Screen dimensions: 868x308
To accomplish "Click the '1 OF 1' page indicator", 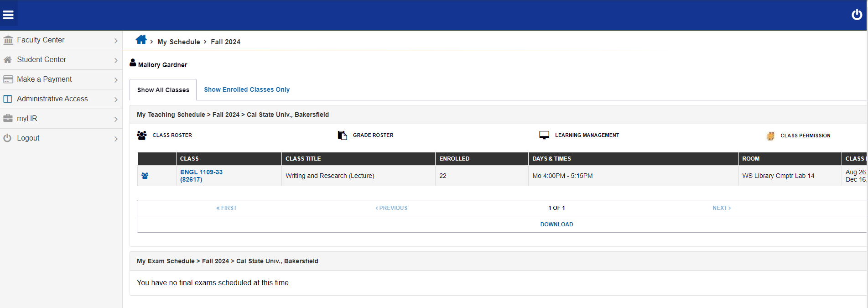I will [x=556, y=208].
